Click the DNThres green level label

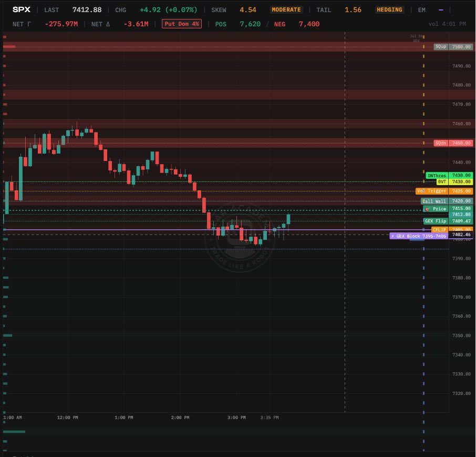[437, 175]
